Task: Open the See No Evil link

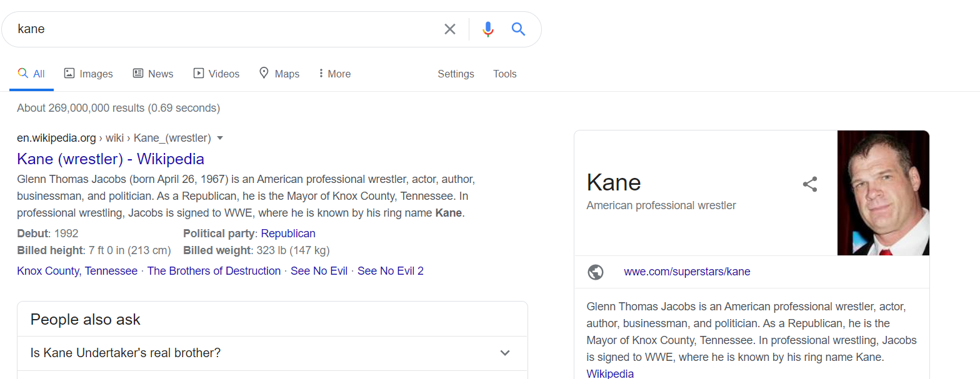Action: coord(319,271)
